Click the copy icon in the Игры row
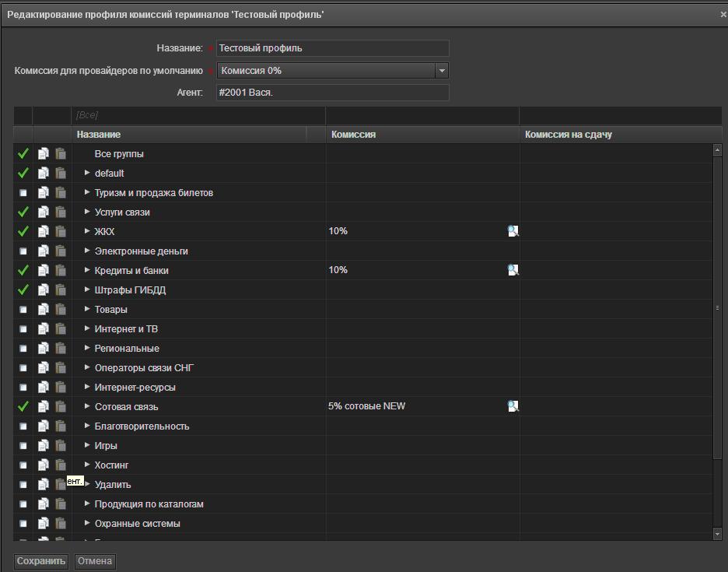The image size is (728, 572). (x=44, y=445)
